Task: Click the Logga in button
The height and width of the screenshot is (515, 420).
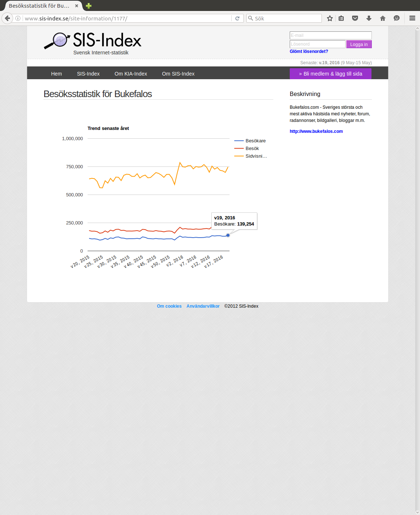Action: [359, 44]
